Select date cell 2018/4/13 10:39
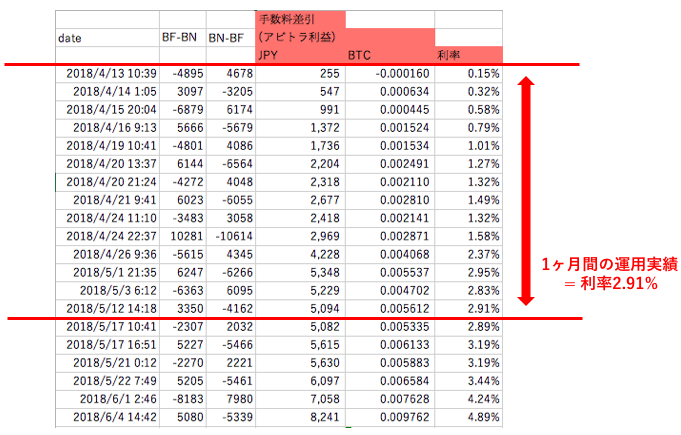Viewport: 681px width, 435px height. click(107, 74)
